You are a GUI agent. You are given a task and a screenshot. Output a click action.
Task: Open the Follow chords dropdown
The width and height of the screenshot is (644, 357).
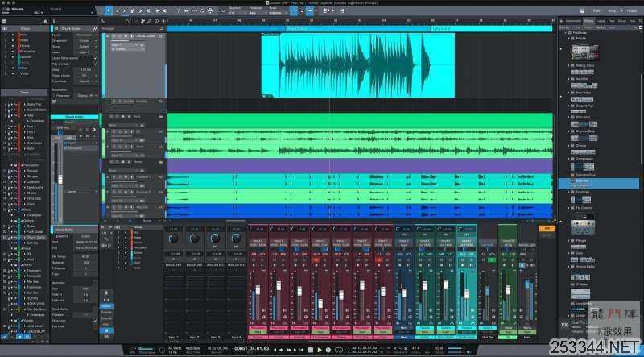[85, 76]
